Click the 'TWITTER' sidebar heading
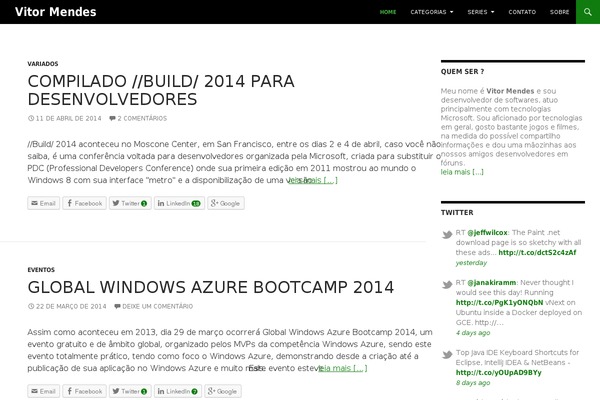This screenshot has height=400, width=600. pos(457,212)
